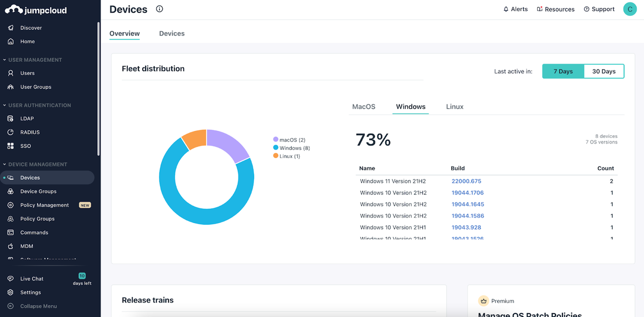The width and height of the screenshot is (644, 317).
Task: Click the sidebar scrollbar
Action: (99, 88)
